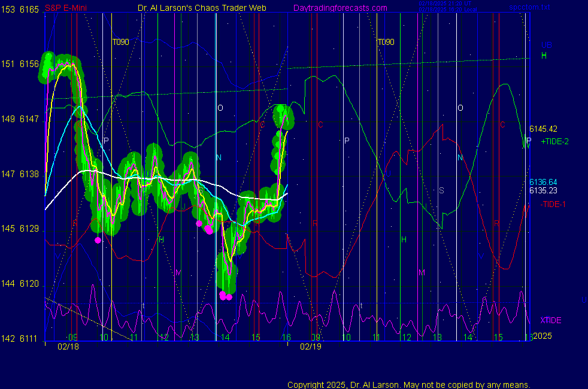588x389 pixels.
Task: Select the +TIDE-2 legend label
Action: point(554,141)
